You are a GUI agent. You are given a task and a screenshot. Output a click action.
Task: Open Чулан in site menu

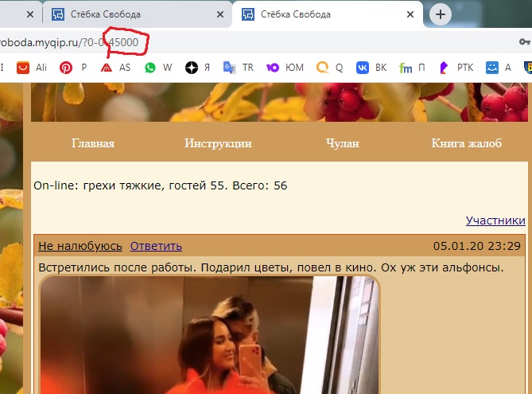pos(342,143)
